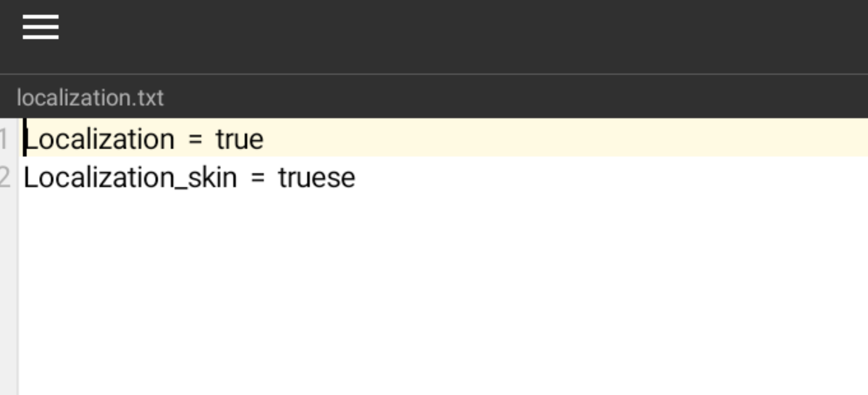Click empty tab bar area beside localization.txt
Viewport: 868px width, 395px height.
point(505,97)
